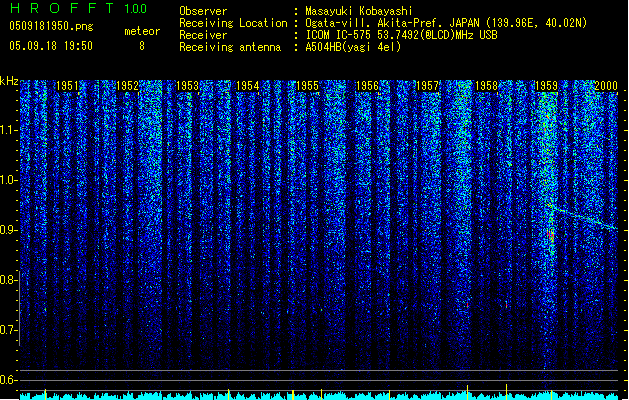
Task: Select the version number 1.0.0
Action: 136,8
